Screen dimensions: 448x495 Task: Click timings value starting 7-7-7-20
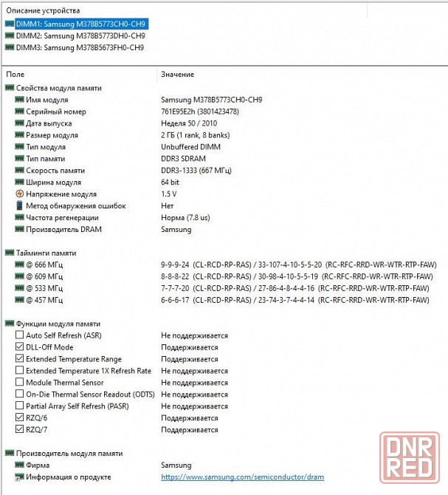click(x=295, y=288)
